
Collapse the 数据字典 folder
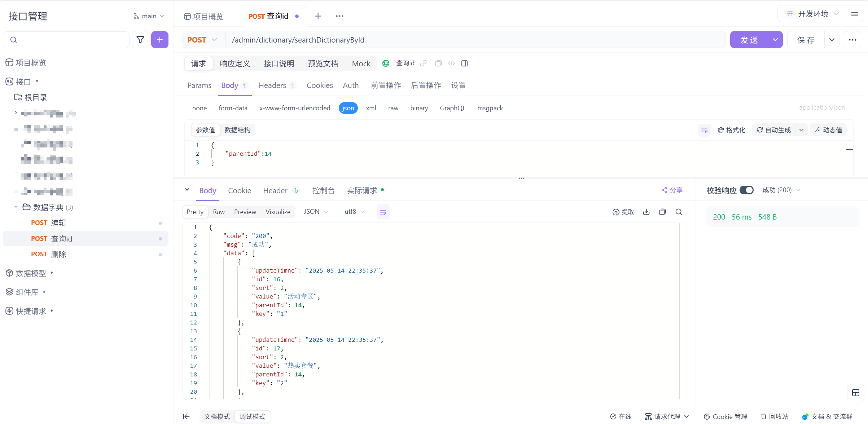click(x=16, y=207)
